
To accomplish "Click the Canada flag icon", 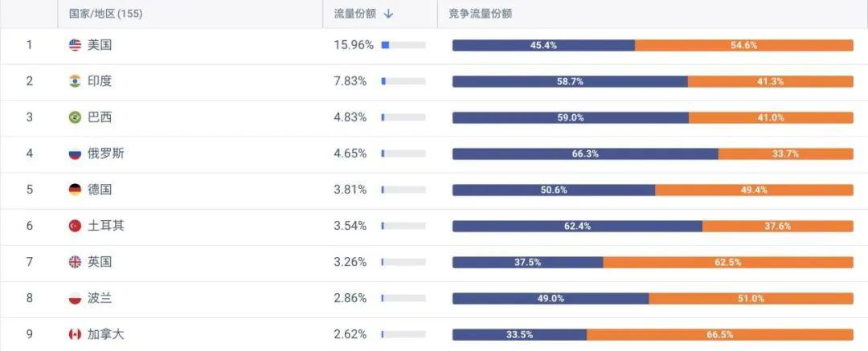I will point(75,334).
